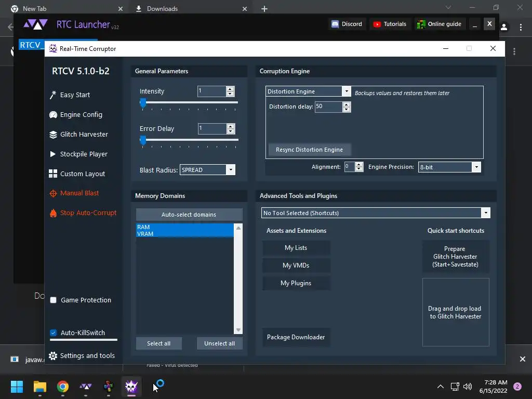The height and width of the screenshot is (399, 532).
Task: Show hidden system tray icons
Action: [441, 387]
